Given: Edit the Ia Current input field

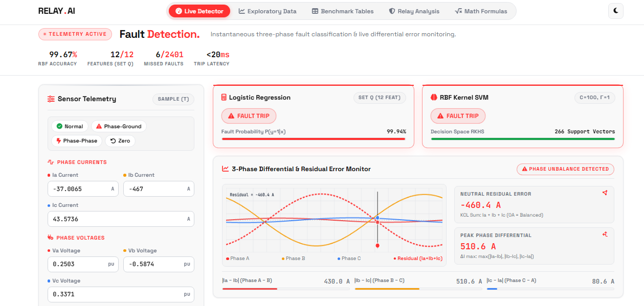Looking at the screenshot, I should tap(83, 189).
